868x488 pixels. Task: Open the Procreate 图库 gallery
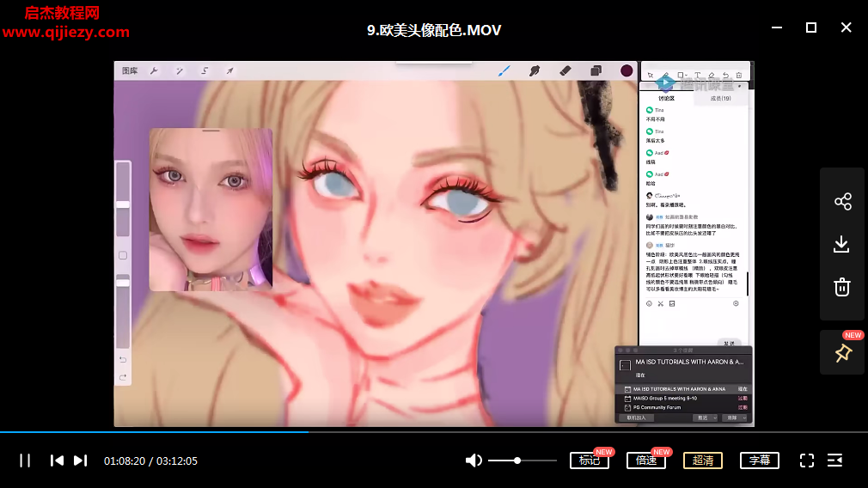(x=130, y=70)
